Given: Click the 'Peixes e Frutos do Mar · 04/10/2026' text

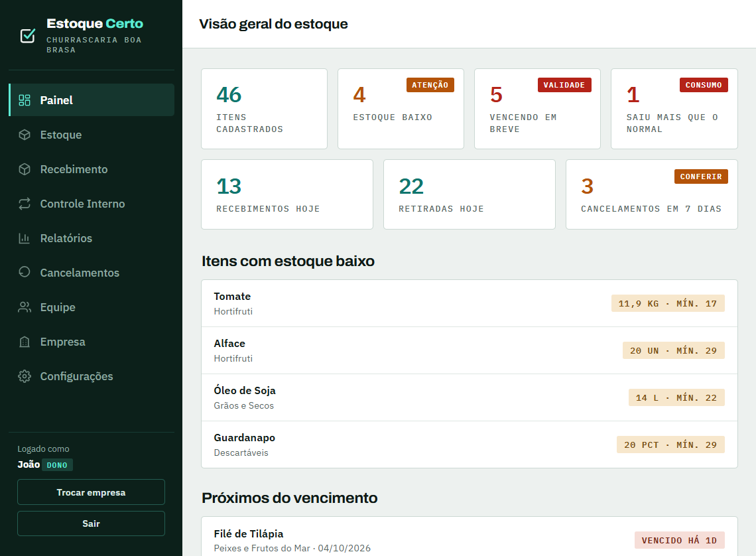Looking at the screenshot, I should pos(292,548).
